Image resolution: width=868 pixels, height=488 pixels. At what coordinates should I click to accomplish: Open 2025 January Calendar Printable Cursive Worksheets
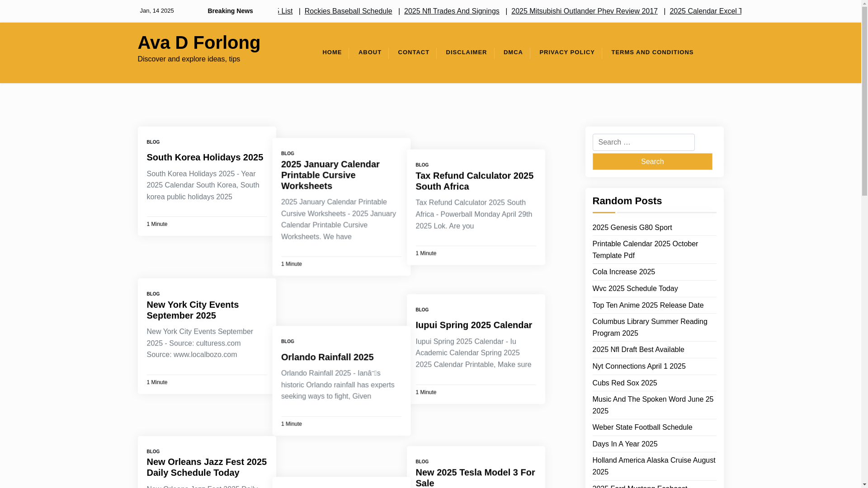point(330,175)
